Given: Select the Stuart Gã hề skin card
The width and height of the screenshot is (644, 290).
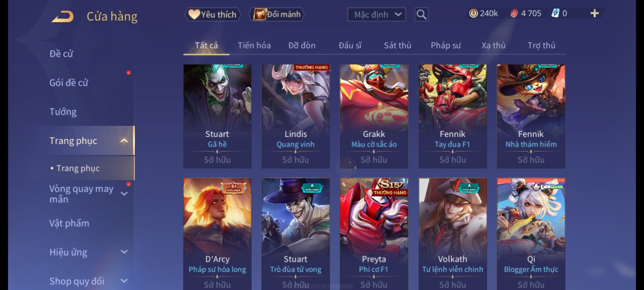Looking at the screenshot, I should point(217,116).
